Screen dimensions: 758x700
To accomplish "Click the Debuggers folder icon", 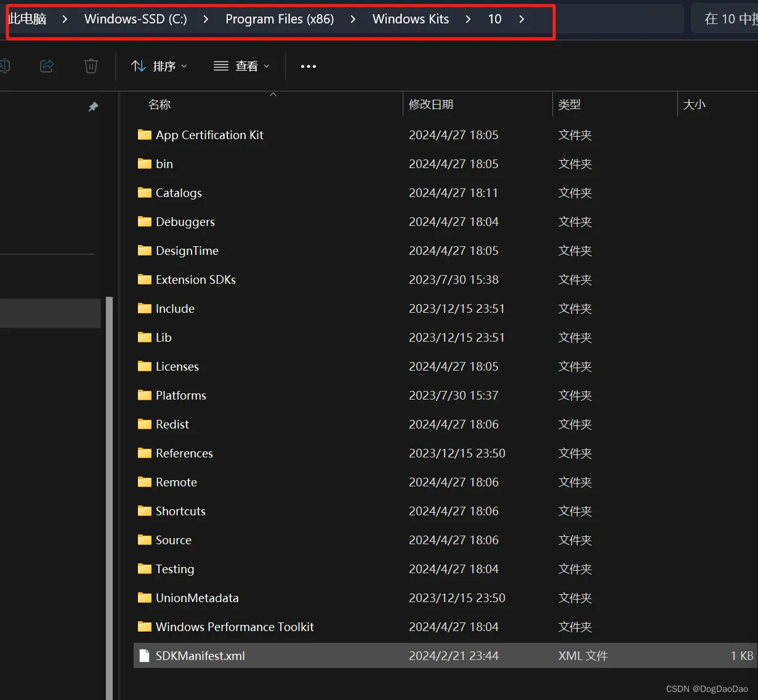I will click(x=145, y=222).
